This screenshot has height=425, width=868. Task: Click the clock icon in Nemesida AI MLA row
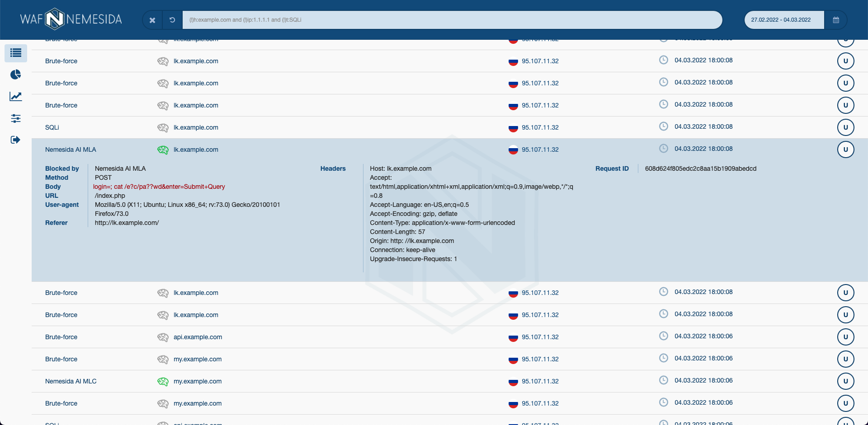point(664,149)
